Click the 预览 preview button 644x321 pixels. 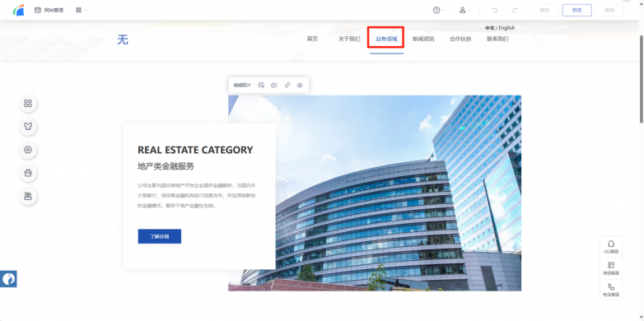point(577,10)
